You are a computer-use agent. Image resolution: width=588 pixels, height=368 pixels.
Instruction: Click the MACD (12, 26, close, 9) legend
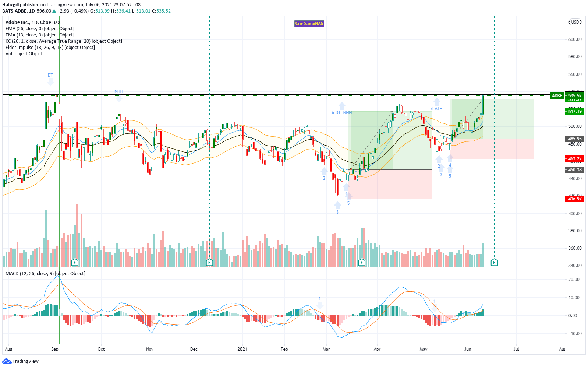(45, 274)
